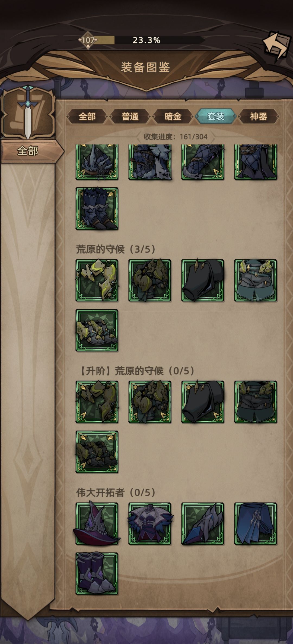Open the blue spiked boots thumbnail

(x=97, y=209)
